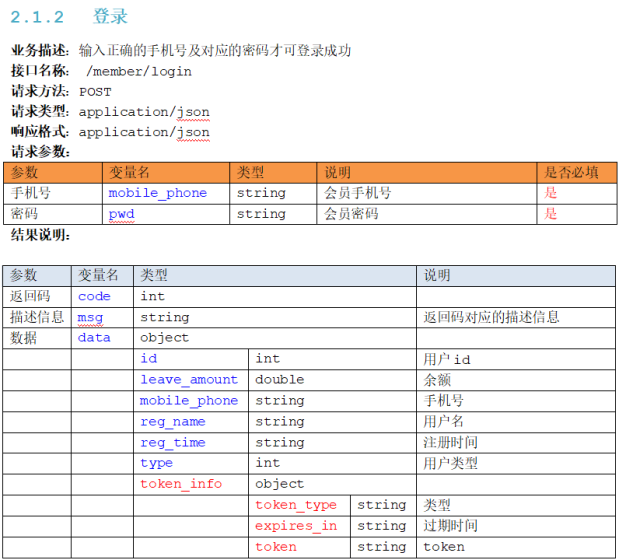619x560 pixels.
Task: Select the mobile_phone variable in request table
Action: [x=158, y=193]
